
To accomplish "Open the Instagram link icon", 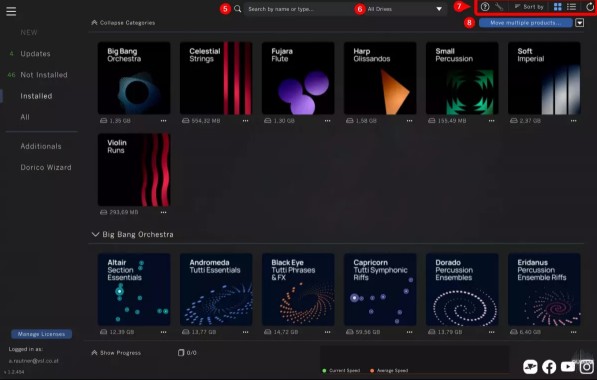I will 586,367.
